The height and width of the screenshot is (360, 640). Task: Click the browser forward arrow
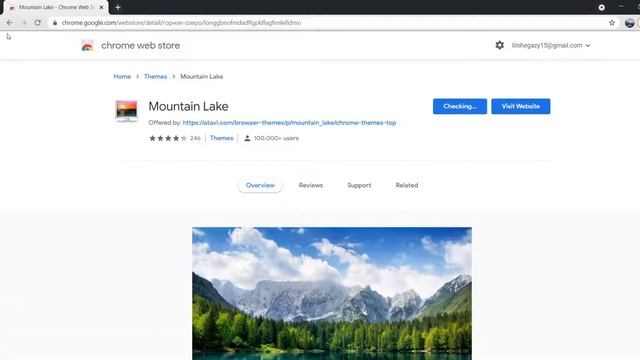[24, 23]
